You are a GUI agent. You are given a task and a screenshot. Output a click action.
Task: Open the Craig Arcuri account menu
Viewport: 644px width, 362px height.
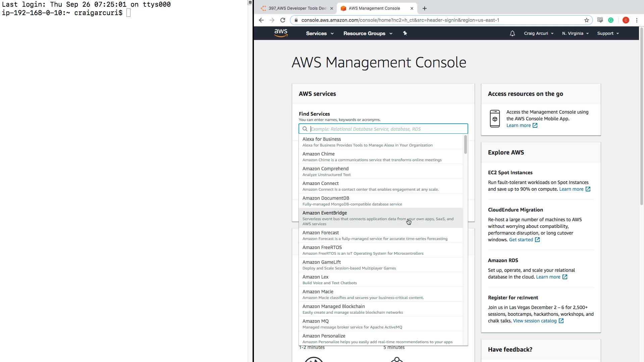[538, 34]
